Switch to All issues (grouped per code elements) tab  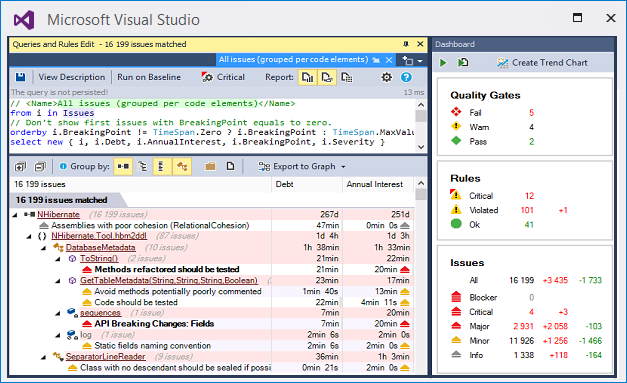293,60
